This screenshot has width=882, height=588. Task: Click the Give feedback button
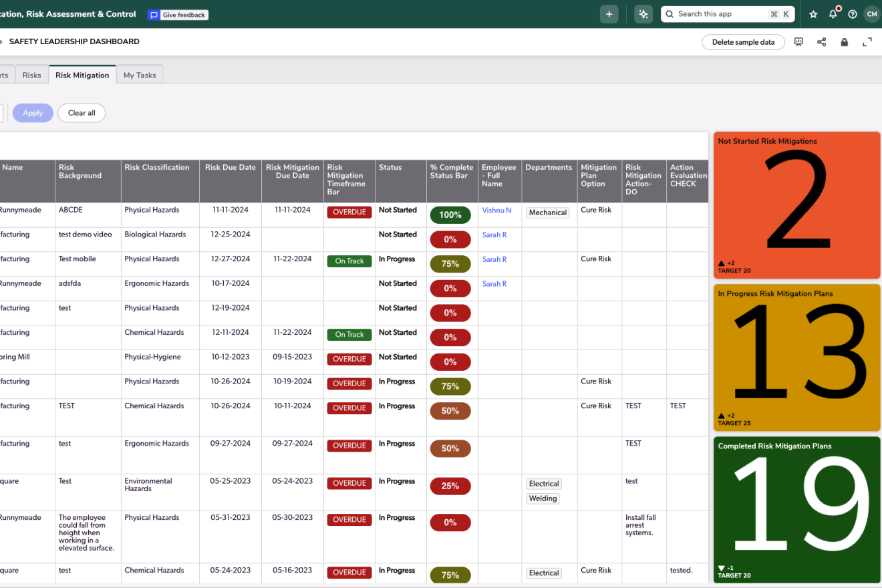(x=178, y=15)
